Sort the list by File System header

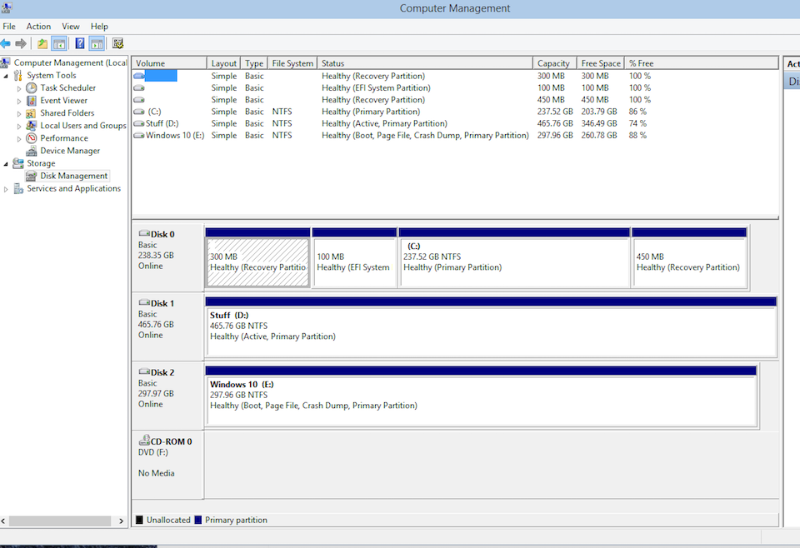pos(292,63)
